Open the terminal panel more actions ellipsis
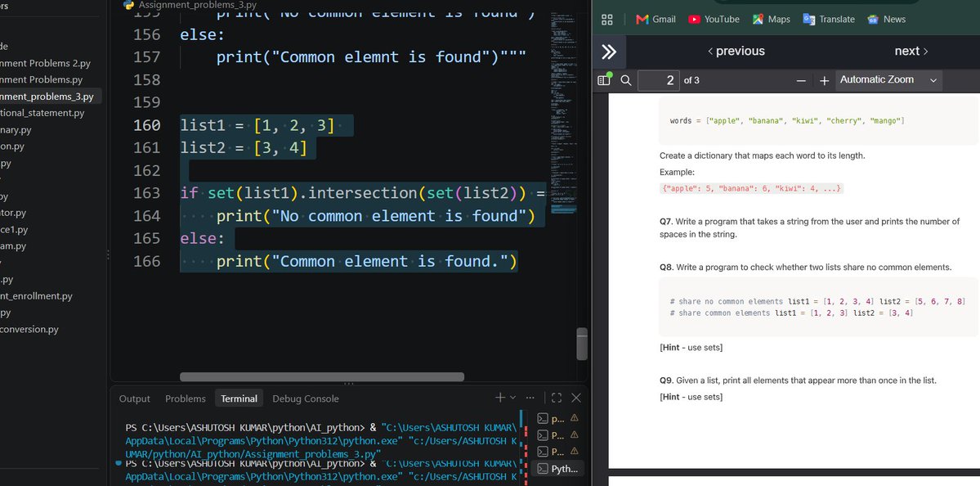 coord(530,398)
